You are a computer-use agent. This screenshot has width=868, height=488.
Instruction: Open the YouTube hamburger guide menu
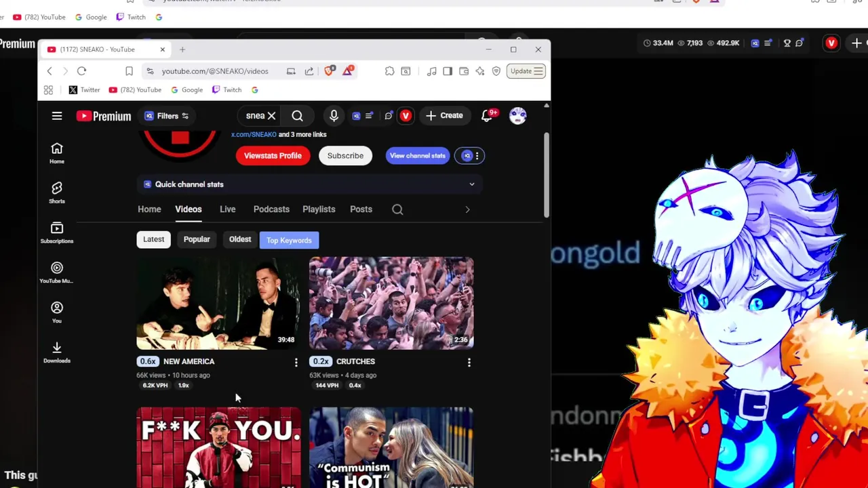pos(57,116)
